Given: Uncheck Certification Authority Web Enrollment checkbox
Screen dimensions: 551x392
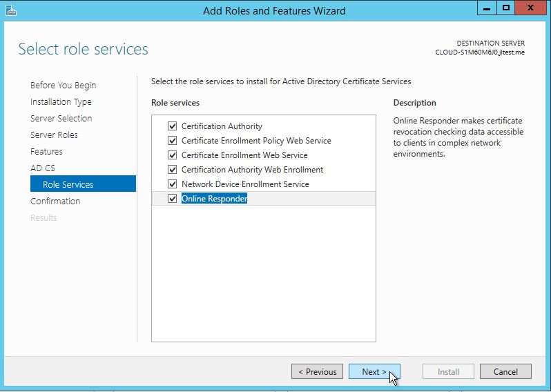Looking at the screenshot, I should pos(172,169).
